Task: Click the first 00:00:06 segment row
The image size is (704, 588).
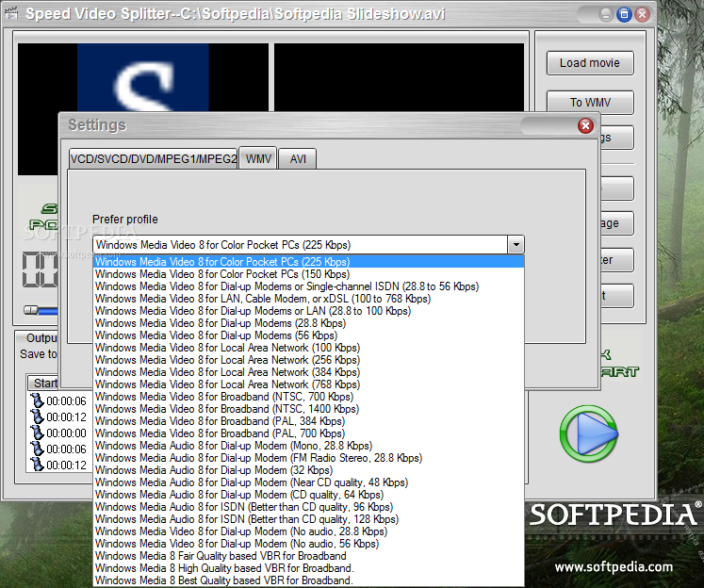Action: 59,400
